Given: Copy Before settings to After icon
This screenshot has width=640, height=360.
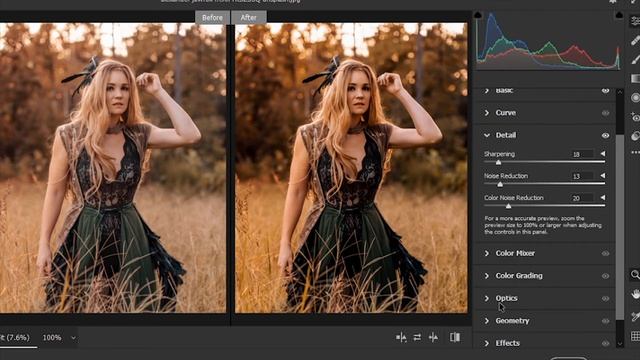Looking at the screenshot, I should point(433,337).
